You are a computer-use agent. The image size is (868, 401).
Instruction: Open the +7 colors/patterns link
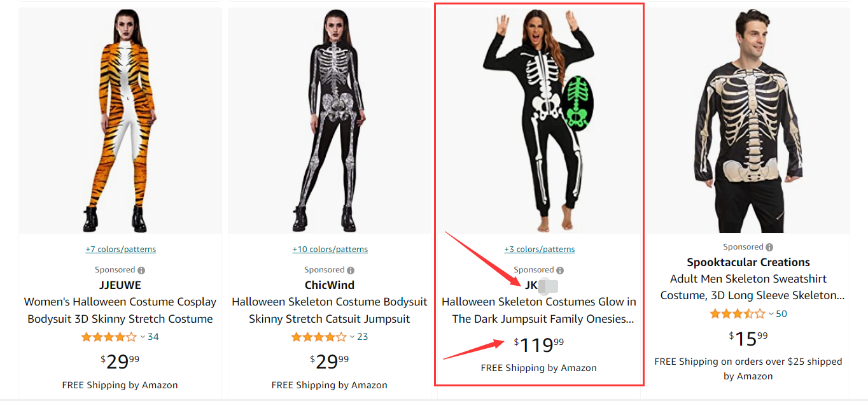pos(121,250)
